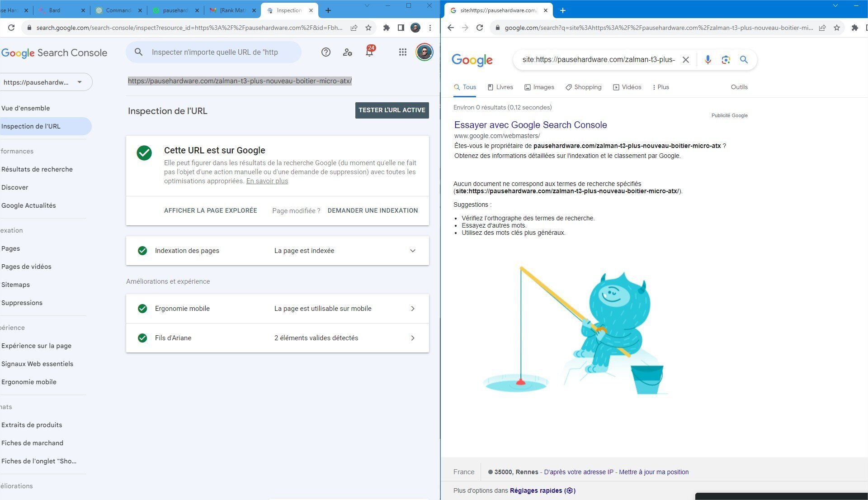
Task: Open Google apps grid icon
Action: click(402, 52)
